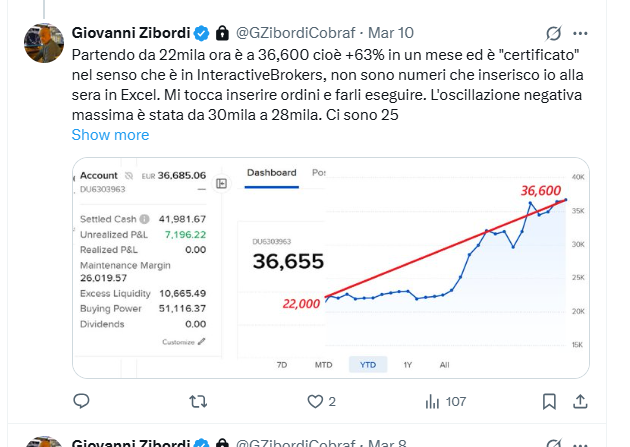Open the tweet's more options menu
Image resolution: width=630 pixels, height=447 pixels.
pos(582,35)
